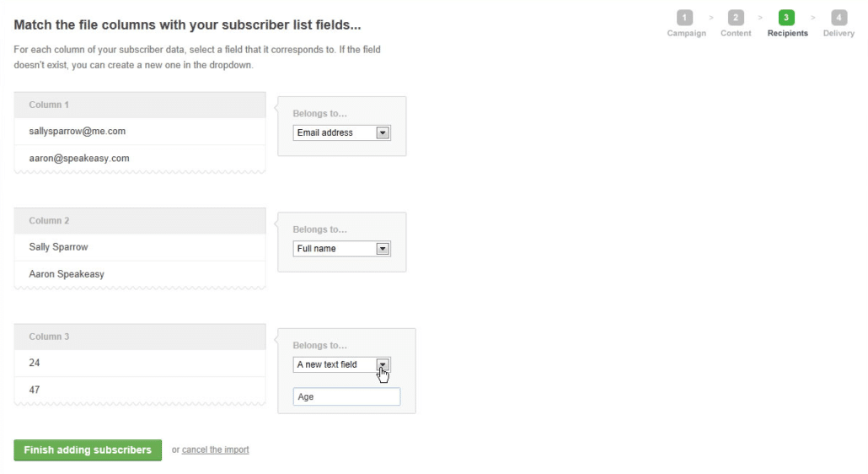The image size is (868, 474).
Task: Select the Full name combo box
Action: tap(341, 249)
